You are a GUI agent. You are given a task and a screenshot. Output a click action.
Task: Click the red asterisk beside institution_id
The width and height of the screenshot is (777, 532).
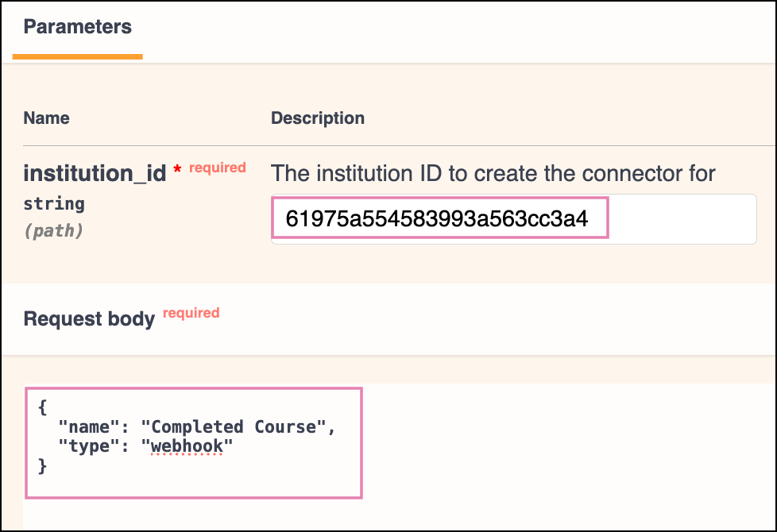point(177,171)
